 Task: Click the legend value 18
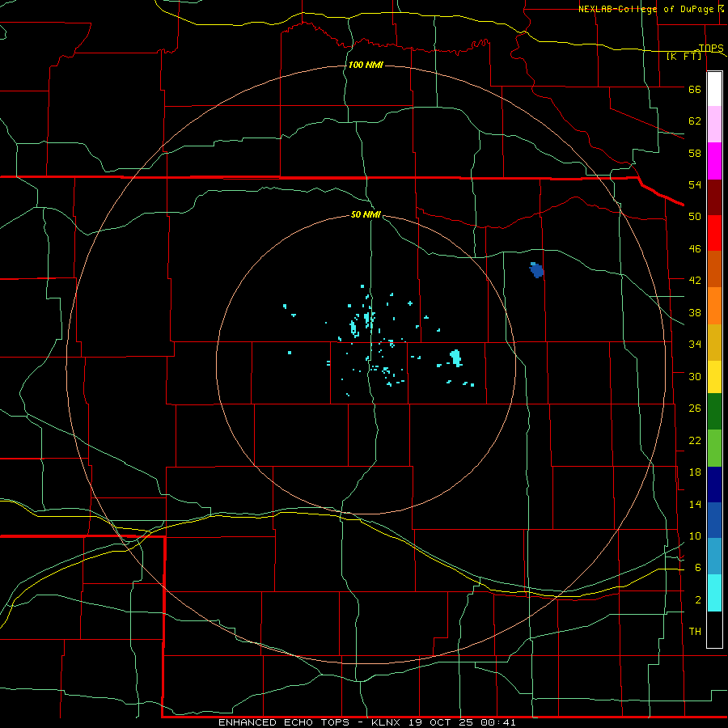(x=695, y=472)
